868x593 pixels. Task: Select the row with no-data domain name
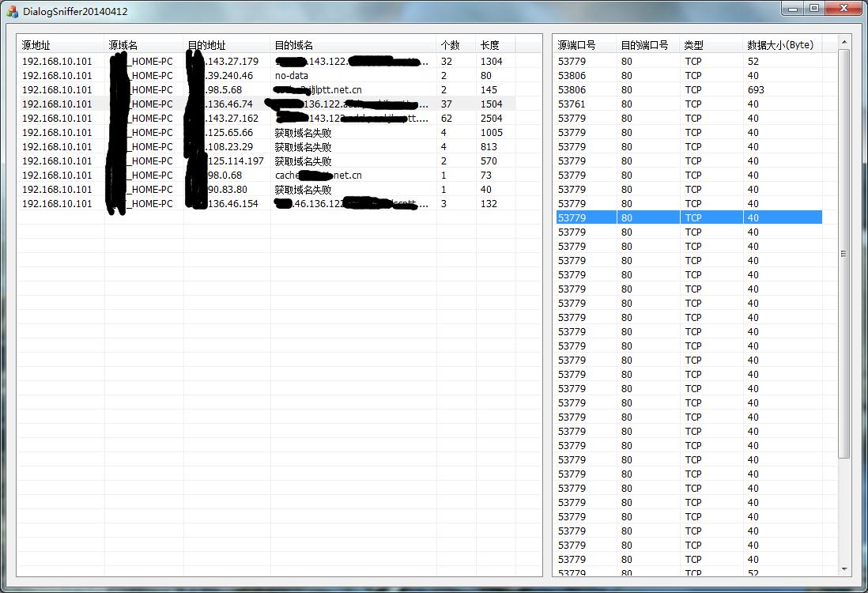click(x=292, y=76)
